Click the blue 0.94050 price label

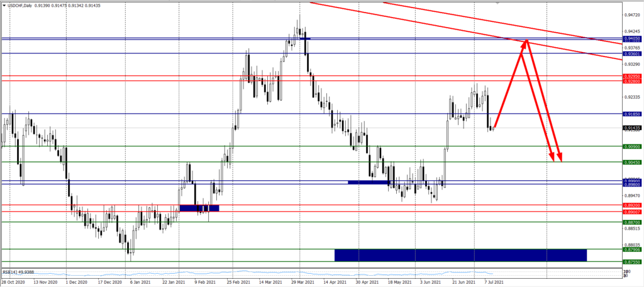pyautogui.click(x=632, y=38)
